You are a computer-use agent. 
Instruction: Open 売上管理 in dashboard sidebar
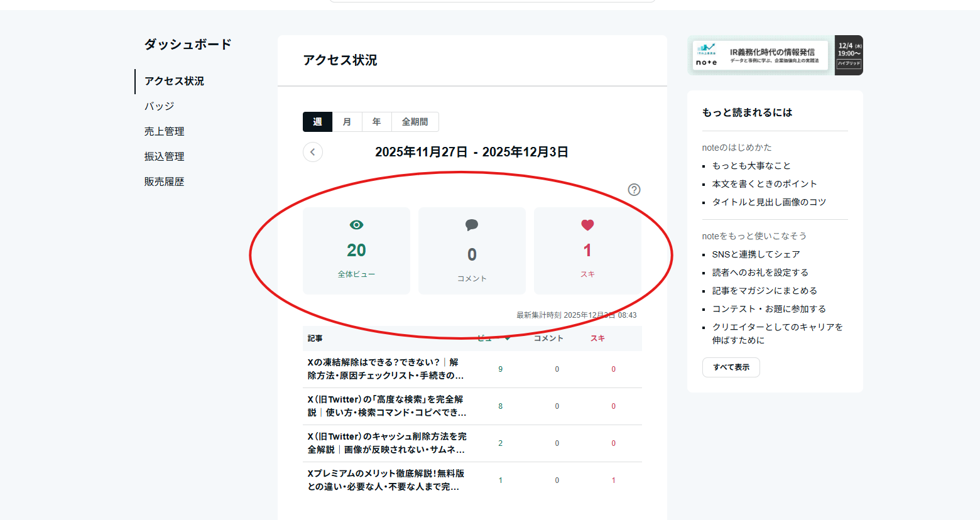(x=165, y=131)
